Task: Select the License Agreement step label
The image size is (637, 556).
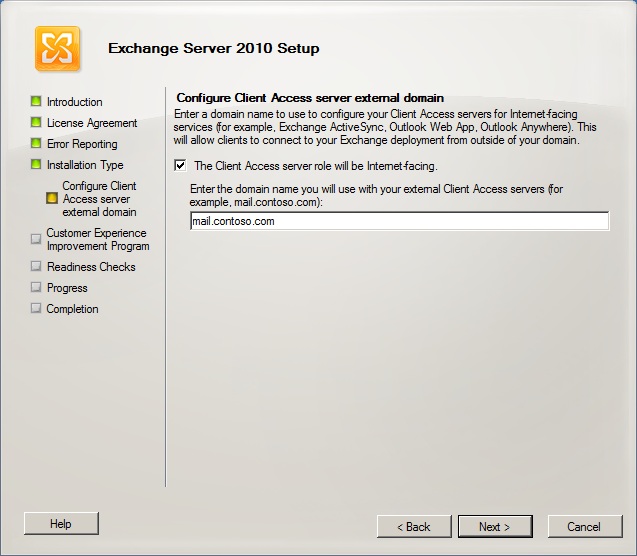Action: tap(92, 123)
